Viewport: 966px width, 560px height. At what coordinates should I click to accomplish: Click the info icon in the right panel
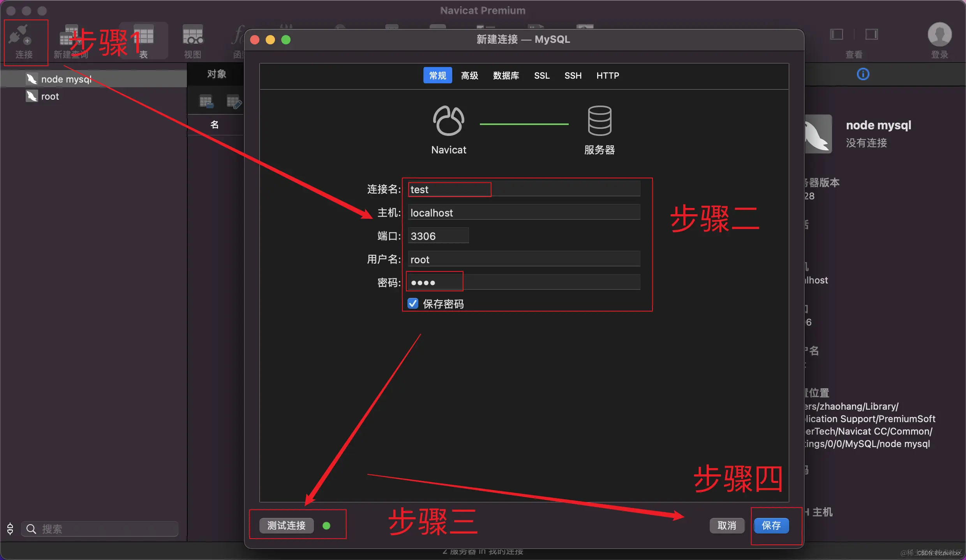[x=863, y=74]
